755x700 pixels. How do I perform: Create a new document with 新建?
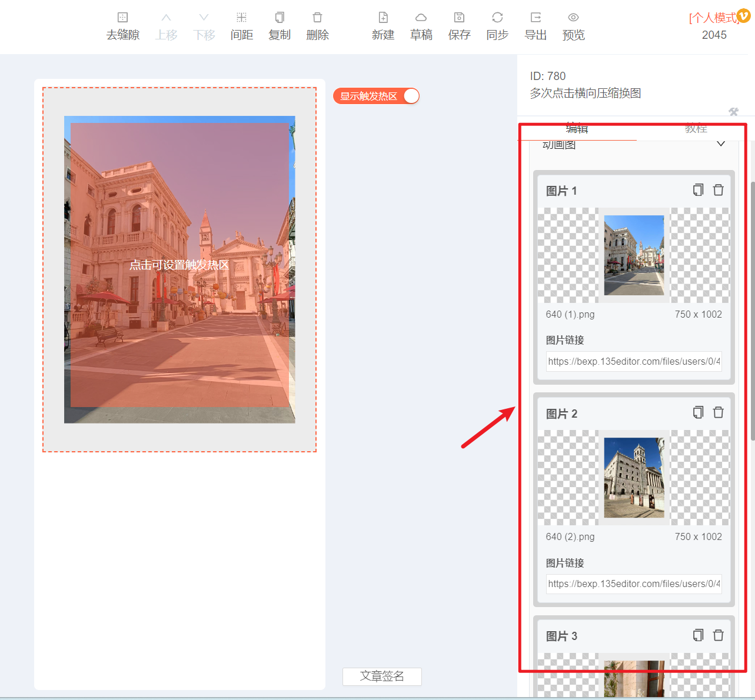point(383,26)
